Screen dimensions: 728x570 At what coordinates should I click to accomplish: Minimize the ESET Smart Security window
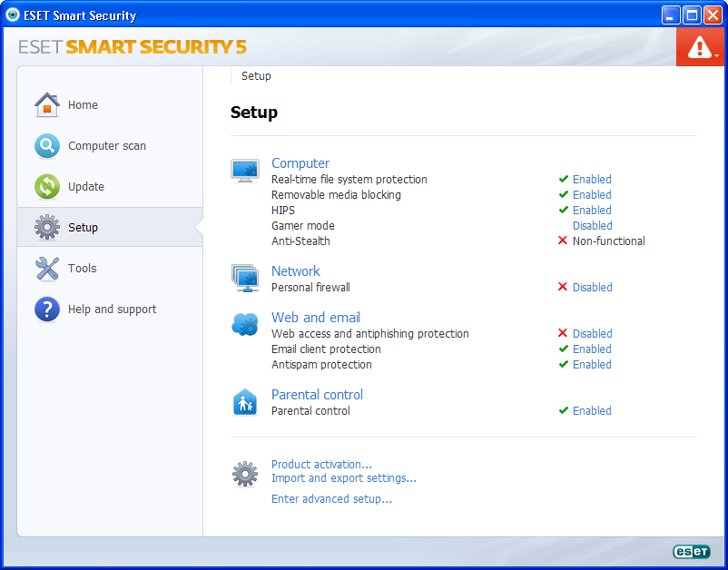click(x=670, y=15)
